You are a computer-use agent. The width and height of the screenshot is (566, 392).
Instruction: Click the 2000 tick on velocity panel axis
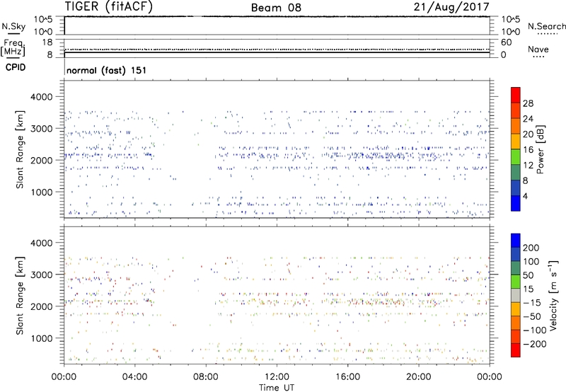[x=41, y=306]
